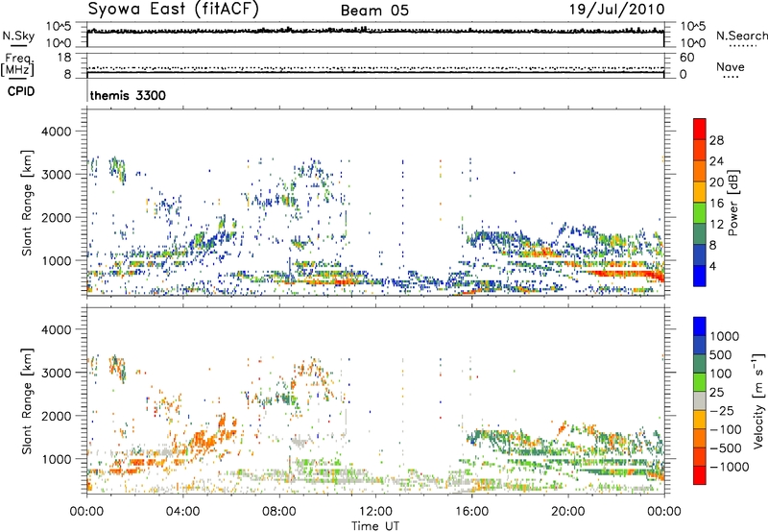Click the 'Freq. [MHz]' axis label

click(x=17, y=65)
